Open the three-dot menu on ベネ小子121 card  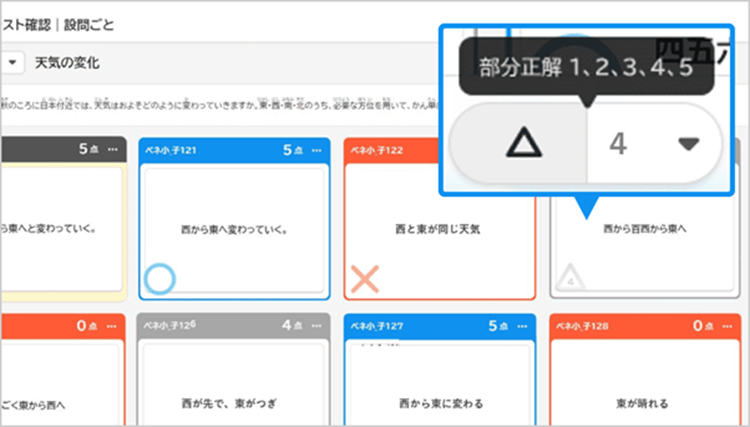point(317,150)
